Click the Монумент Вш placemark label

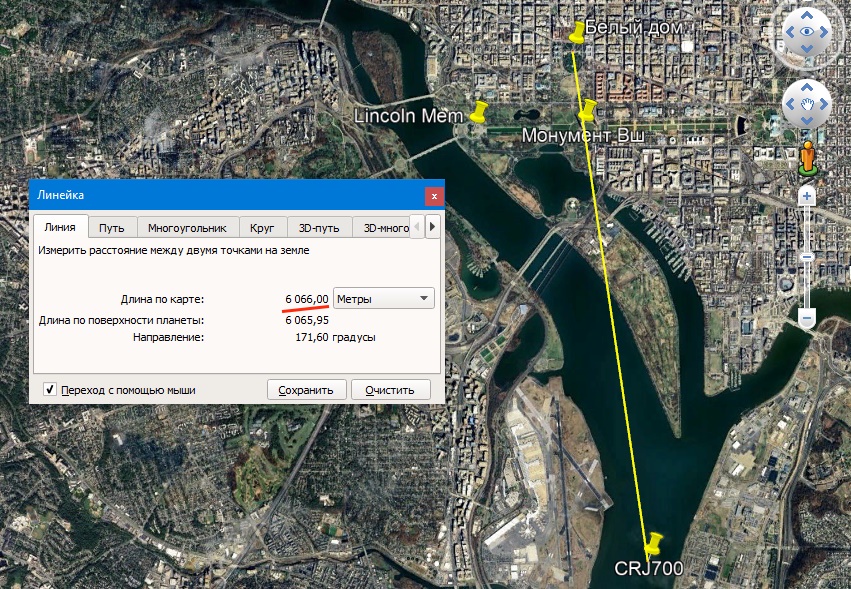[x=583, y=135]
